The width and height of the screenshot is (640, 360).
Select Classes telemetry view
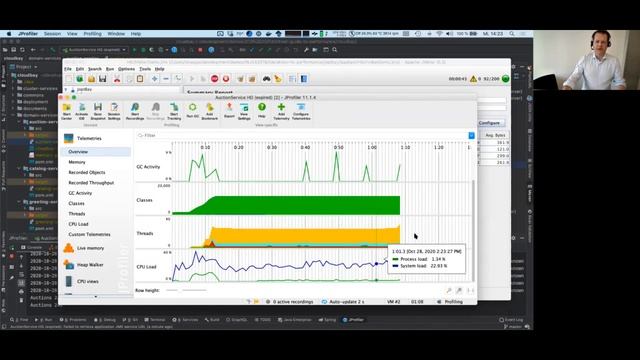pyautogui.click(x=76, y=203)
